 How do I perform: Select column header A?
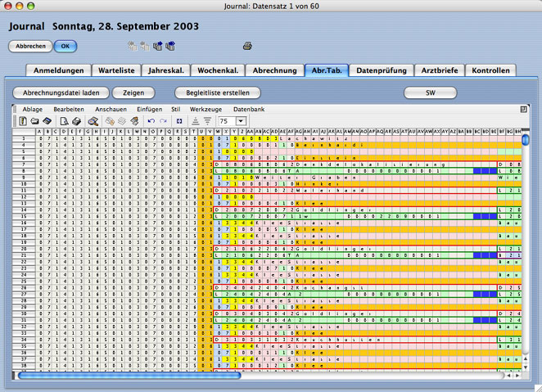[x=40, y=132]
